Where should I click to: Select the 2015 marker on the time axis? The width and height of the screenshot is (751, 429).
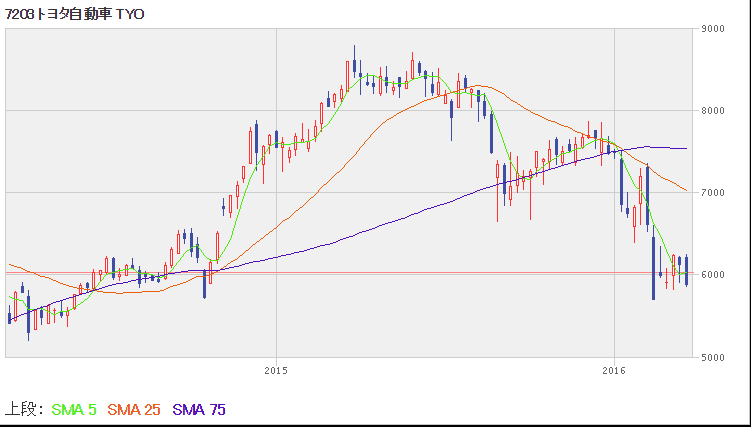pyautogui.click(x=276, y=371)
